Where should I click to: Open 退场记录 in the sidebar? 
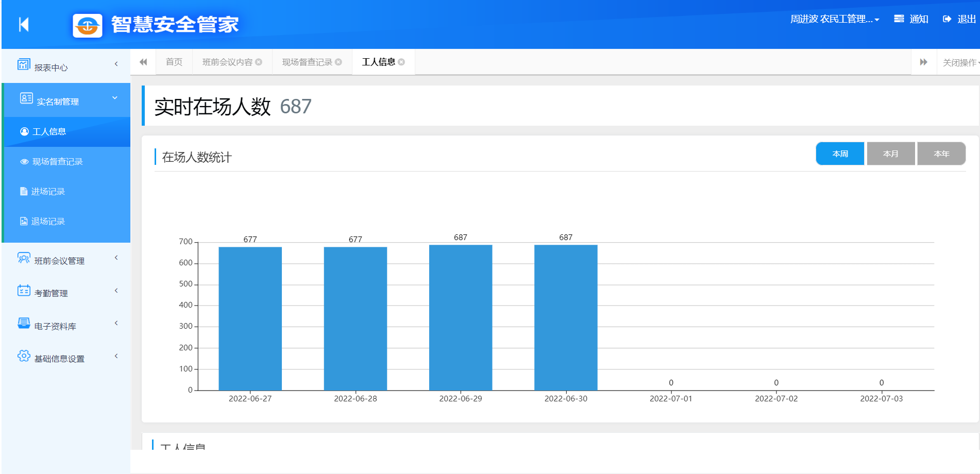pyautogui.click(x=48, y=222)
